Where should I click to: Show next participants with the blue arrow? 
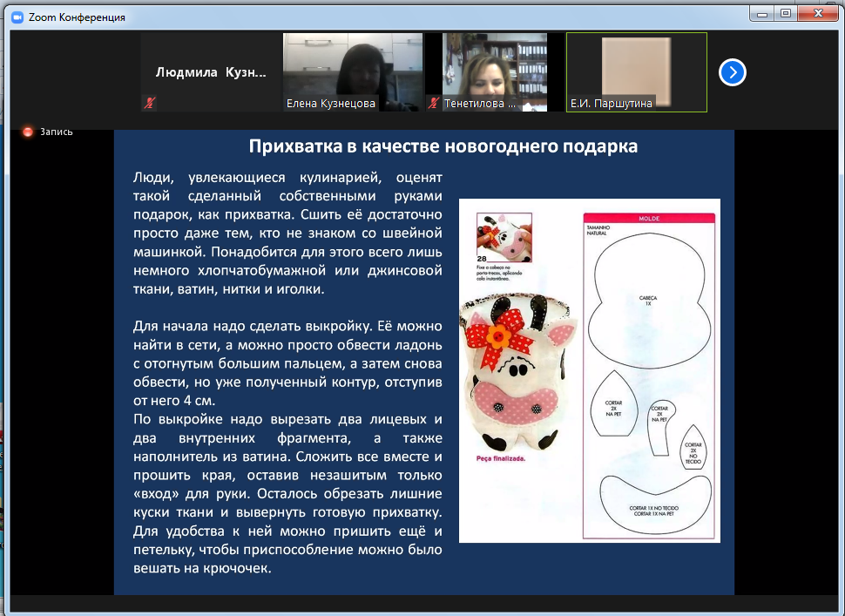point(732,72)
